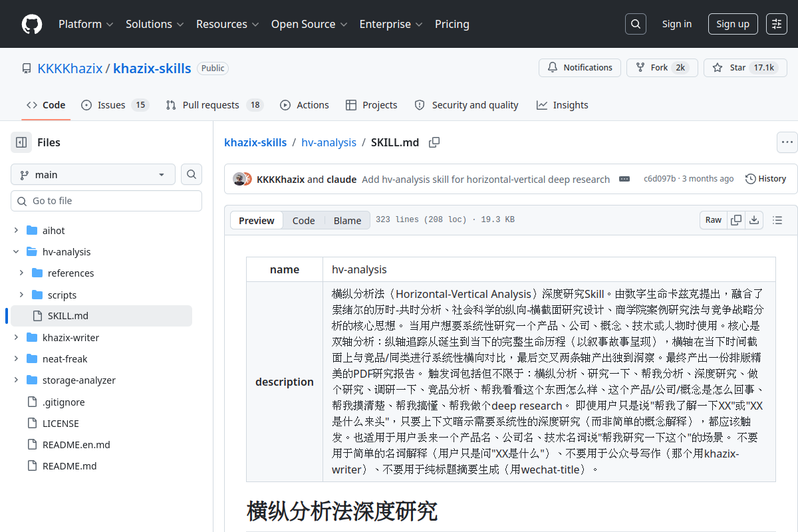798x532 pixels.
Task: Switch to Code view of file
Action: tap(304, 221)
